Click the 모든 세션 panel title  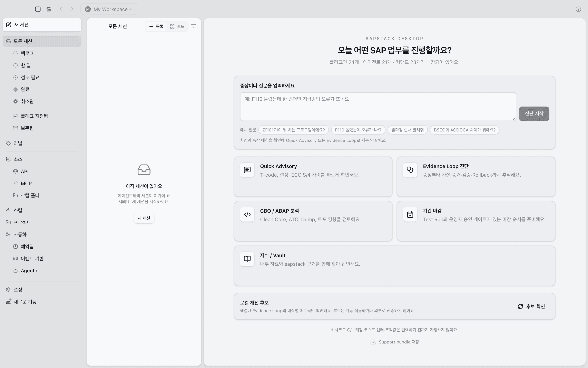118,26
